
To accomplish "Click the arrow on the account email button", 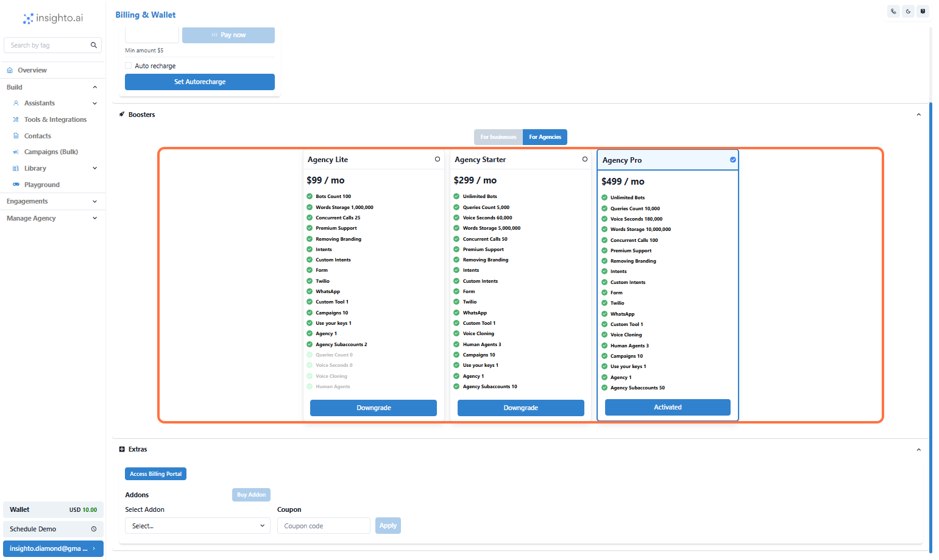I will click(94, 548).
